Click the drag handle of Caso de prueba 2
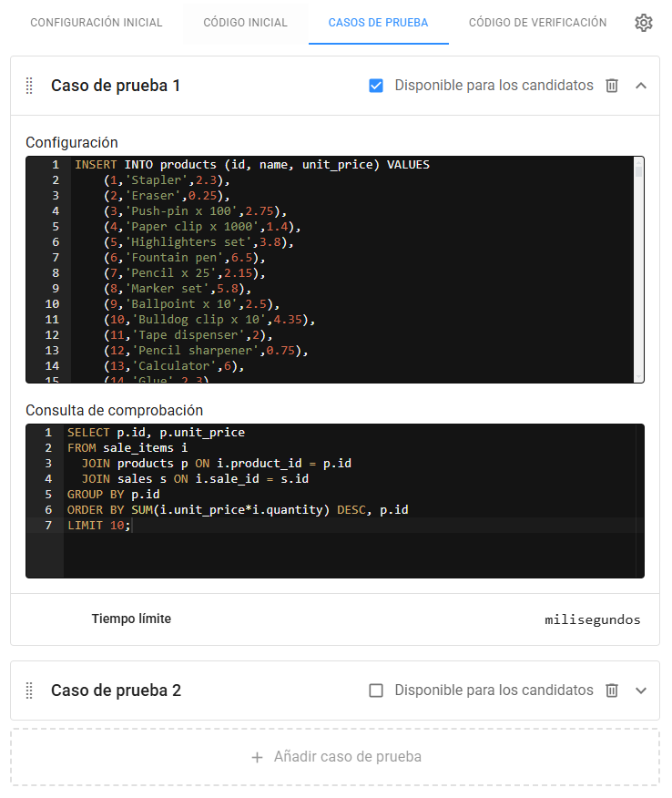This screenshot has height=798, width=672. click(x=28, y=690)
